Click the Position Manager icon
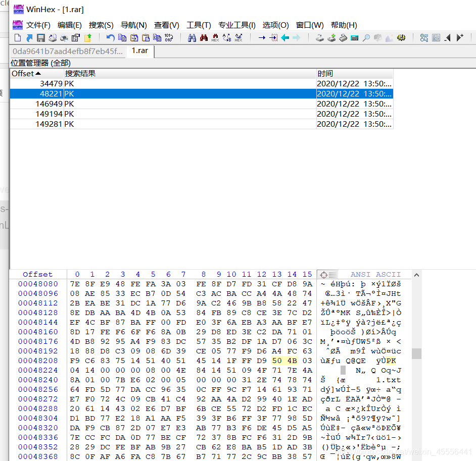 pos(424,38)
